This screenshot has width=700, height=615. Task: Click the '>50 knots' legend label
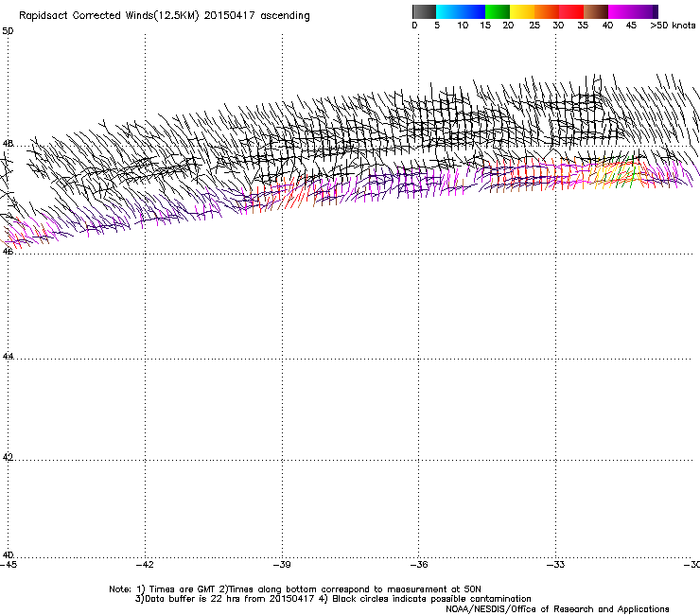pyautogui.click(x=673, y=26)
